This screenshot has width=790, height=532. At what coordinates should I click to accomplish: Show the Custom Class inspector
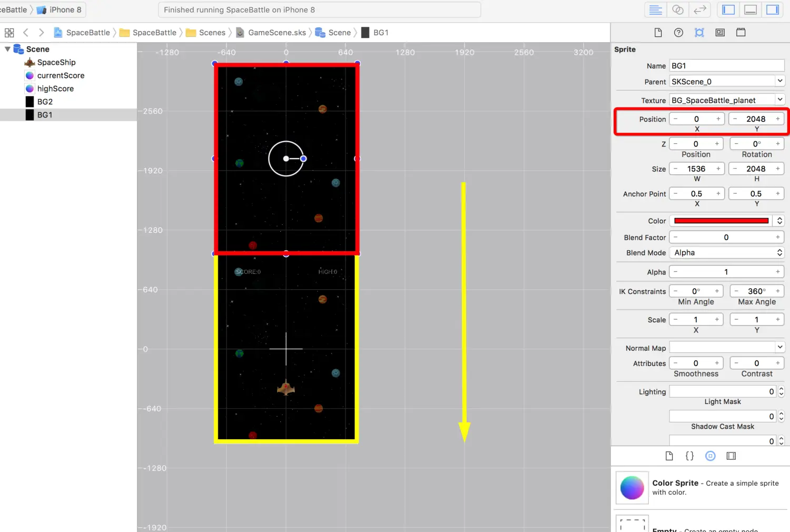click(720, 33)
